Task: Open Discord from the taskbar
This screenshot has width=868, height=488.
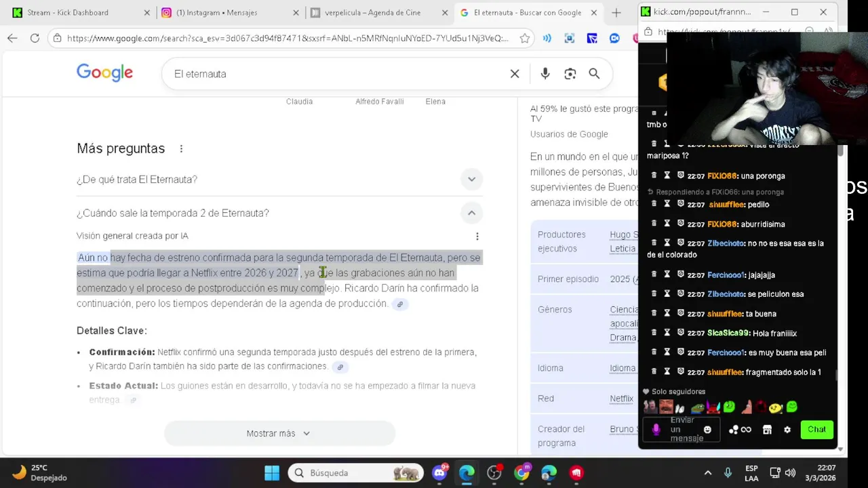Action: 439,472
